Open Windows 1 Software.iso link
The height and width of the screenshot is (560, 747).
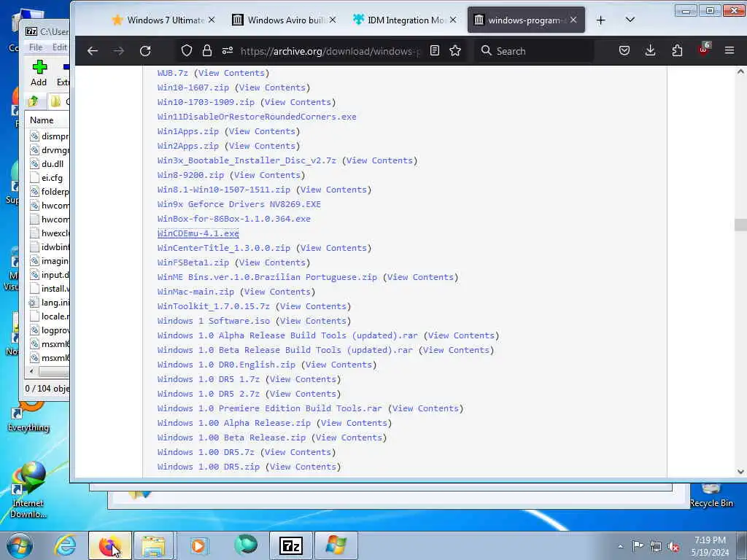tap(214, 321)
